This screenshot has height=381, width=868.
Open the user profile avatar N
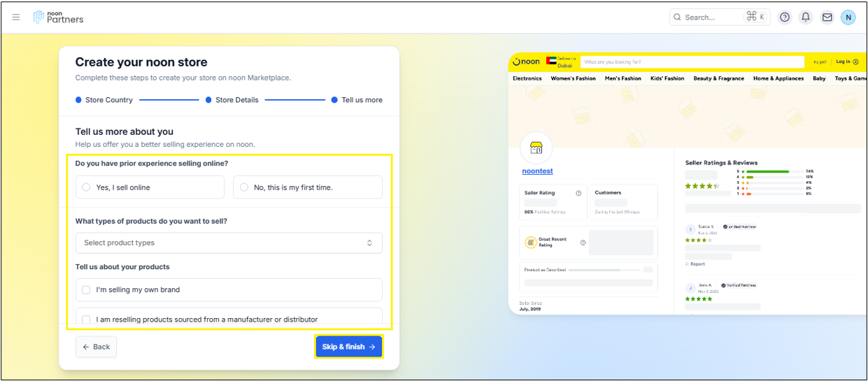tap(848, 17)
